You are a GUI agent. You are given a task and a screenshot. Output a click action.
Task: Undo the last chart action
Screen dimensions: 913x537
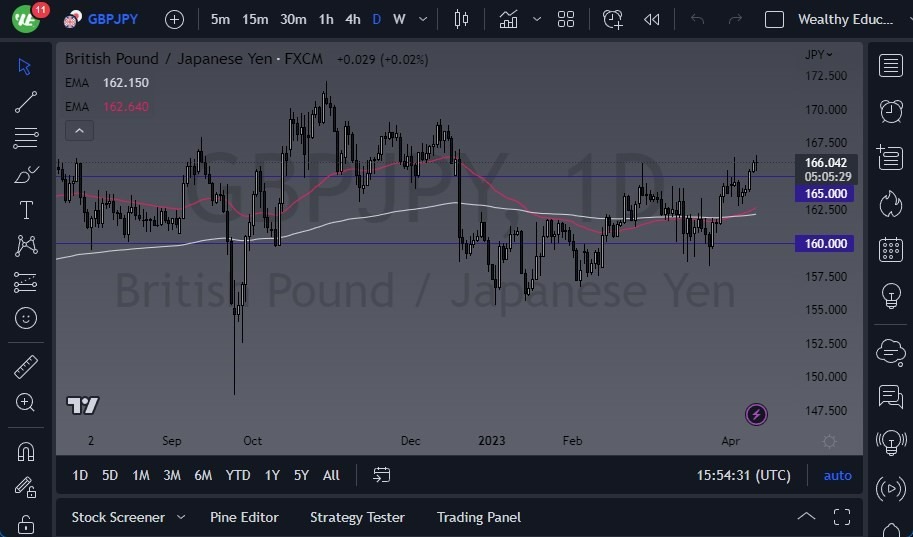coord(698,19)
